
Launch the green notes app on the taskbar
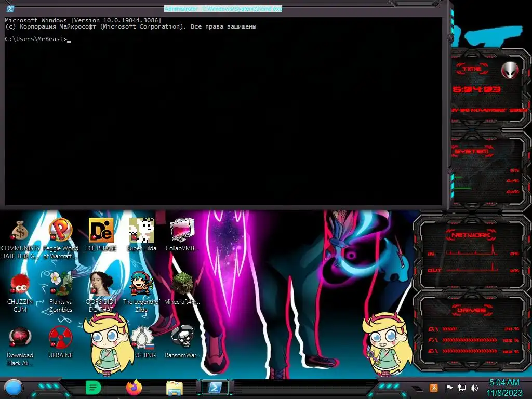(94, 388)
